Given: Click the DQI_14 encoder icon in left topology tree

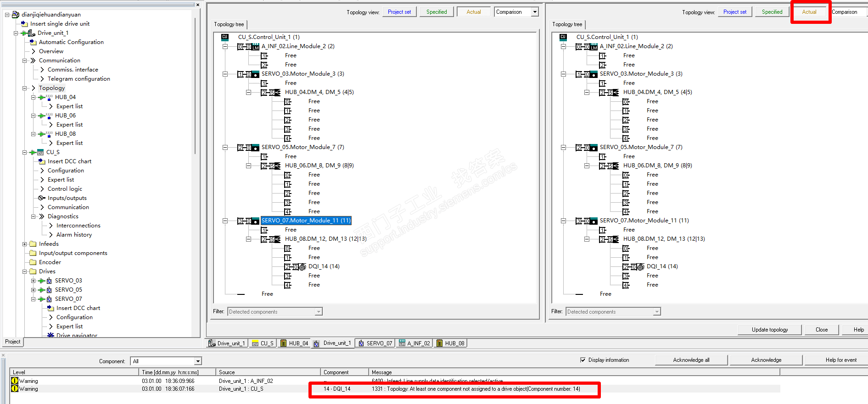Looking at the screenshot, I should tap(302, 267).
